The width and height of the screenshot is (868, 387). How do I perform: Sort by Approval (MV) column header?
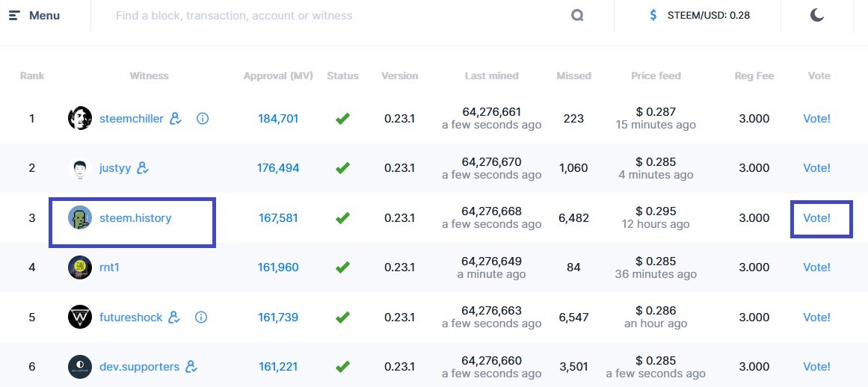click(x=278, y=75)
